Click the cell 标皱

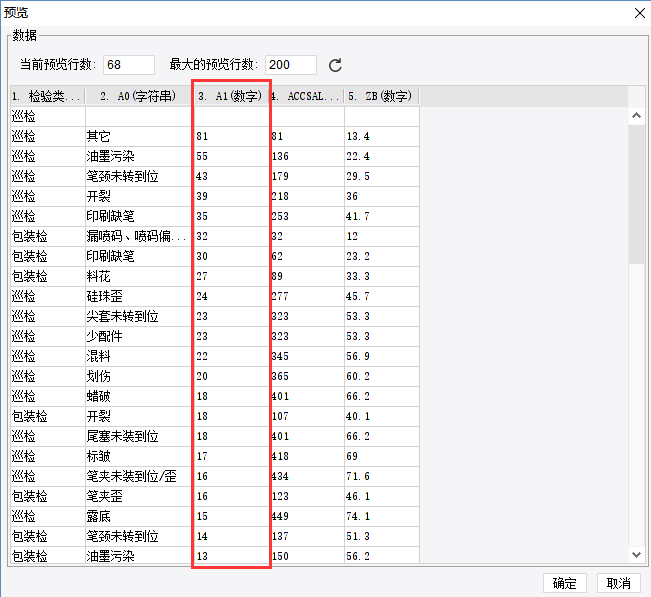pyautogui.click(x=139, y=456)
